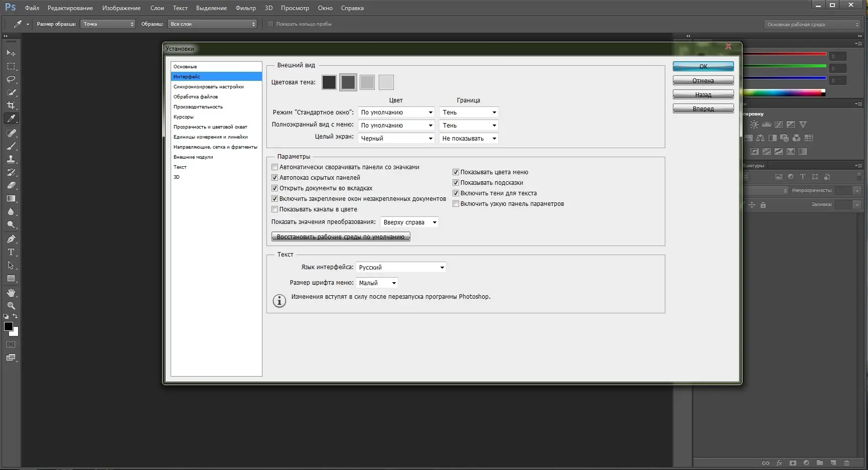Click the 'Отмена' button

pyautogui.click(x=703, y=80)
